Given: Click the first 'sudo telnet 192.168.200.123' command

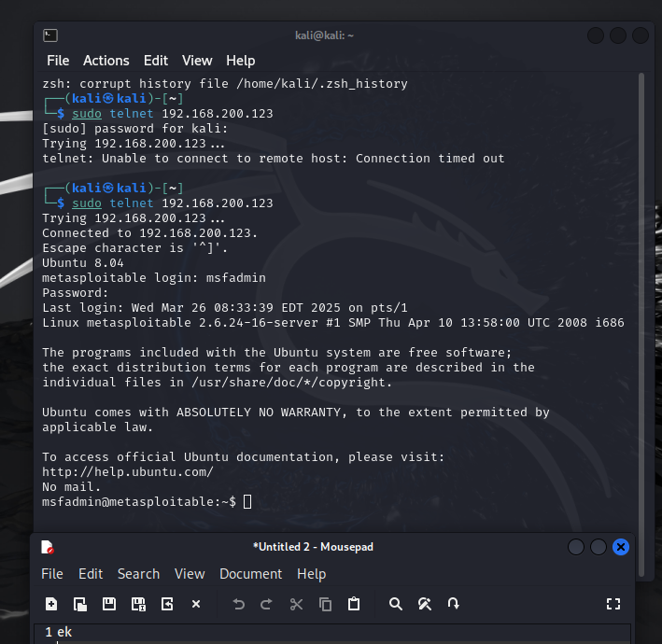Looking at the screenshot, I should (172, 114).
